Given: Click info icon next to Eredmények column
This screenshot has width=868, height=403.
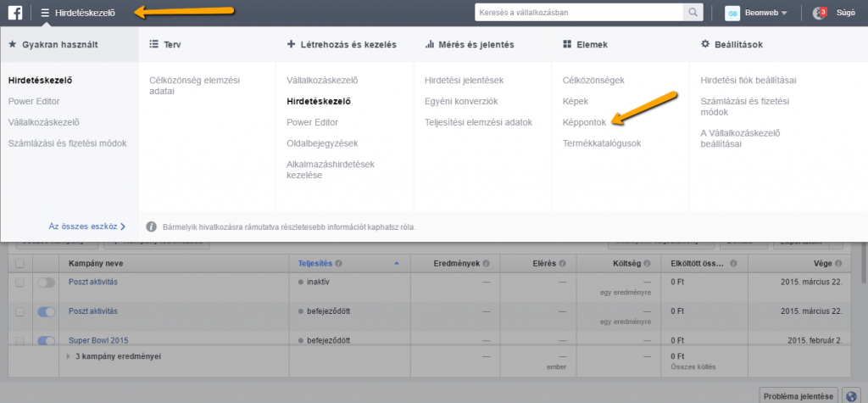Looking at the screenshot, I should 486,264.
